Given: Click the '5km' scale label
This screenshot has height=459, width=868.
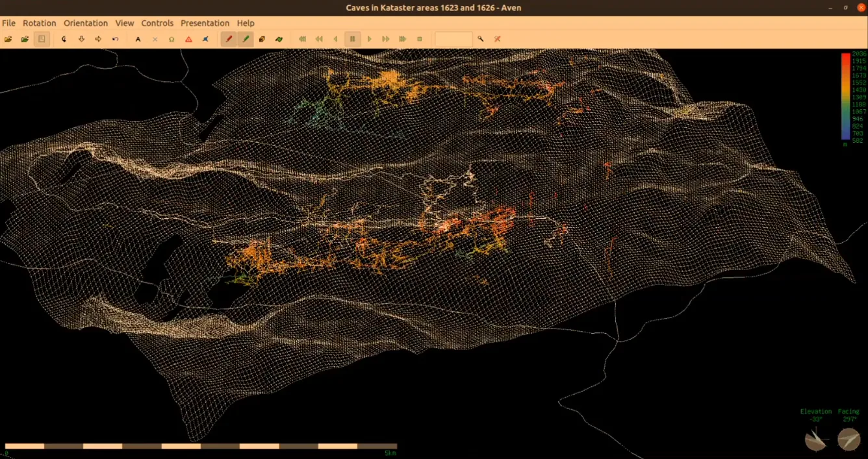Looking at the screenshot, I should click(390, 453).
